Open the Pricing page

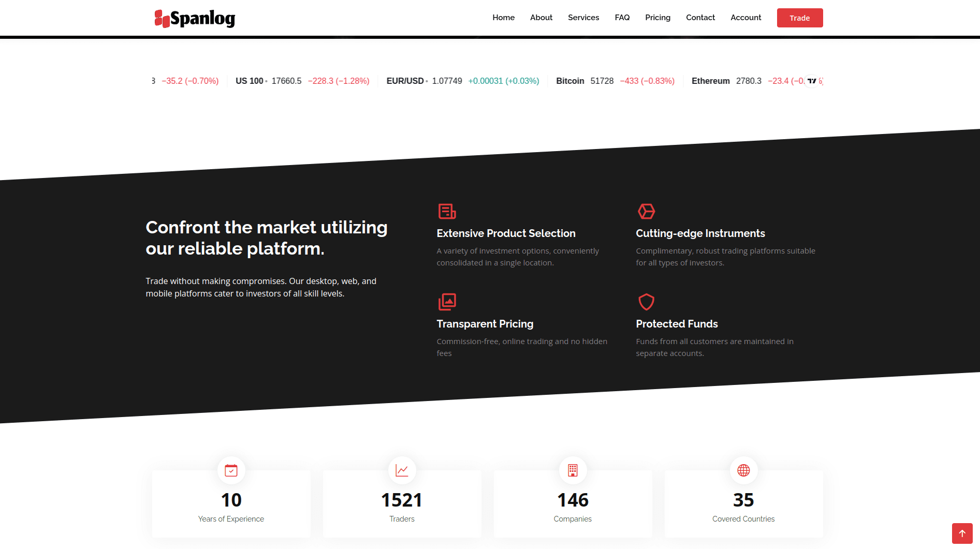[657, 17]
